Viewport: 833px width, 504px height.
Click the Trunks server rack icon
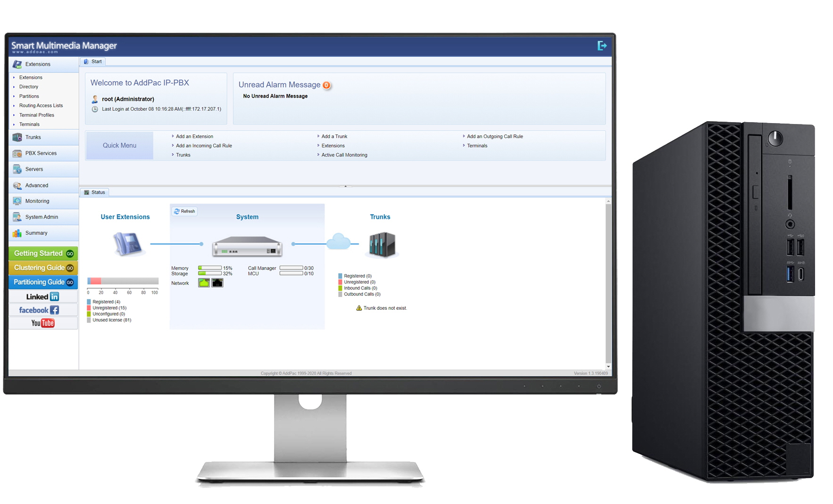pyautogui.click(x=382, y=245)
